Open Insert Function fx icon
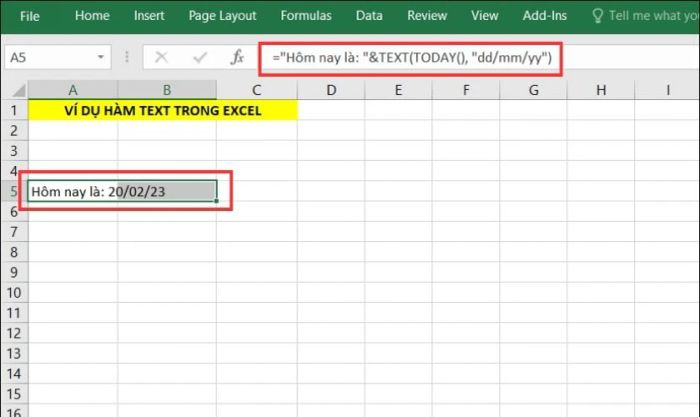This screenshot has height=417, width=700. (x=237, y=57)
